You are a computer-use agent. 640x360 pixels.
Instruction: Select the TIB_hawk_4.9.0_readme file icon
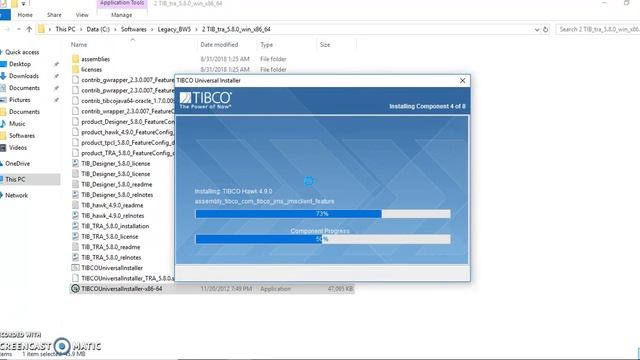tap(75, 205)
